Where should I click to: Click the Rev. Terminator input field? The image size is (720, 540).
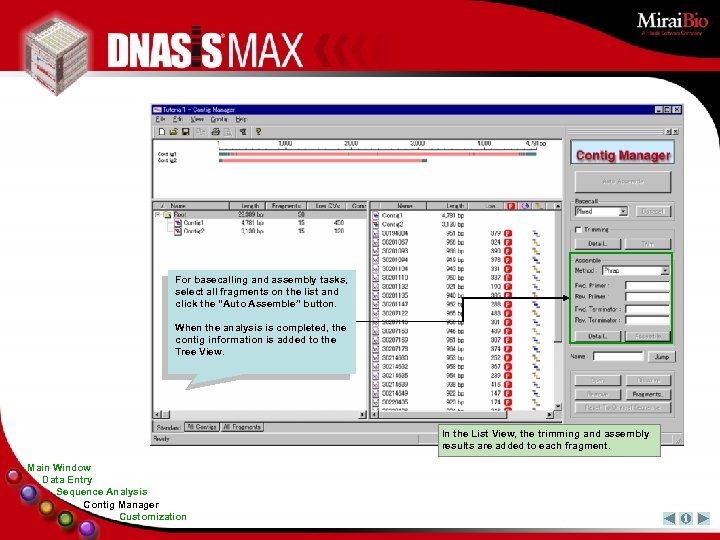[647, 321]
